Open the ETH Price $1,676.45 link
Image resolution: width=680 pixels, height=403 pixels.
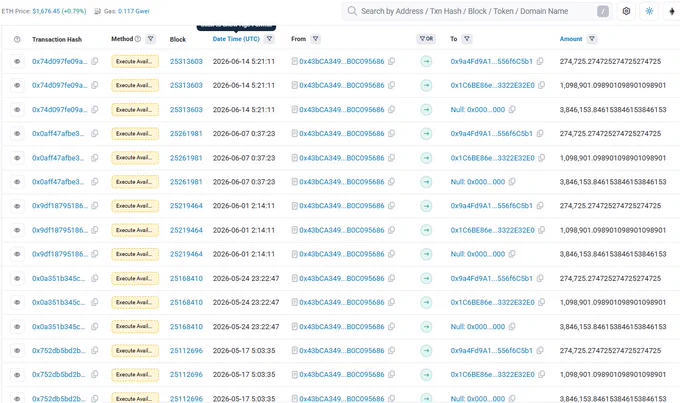click(x=47, y=11)
